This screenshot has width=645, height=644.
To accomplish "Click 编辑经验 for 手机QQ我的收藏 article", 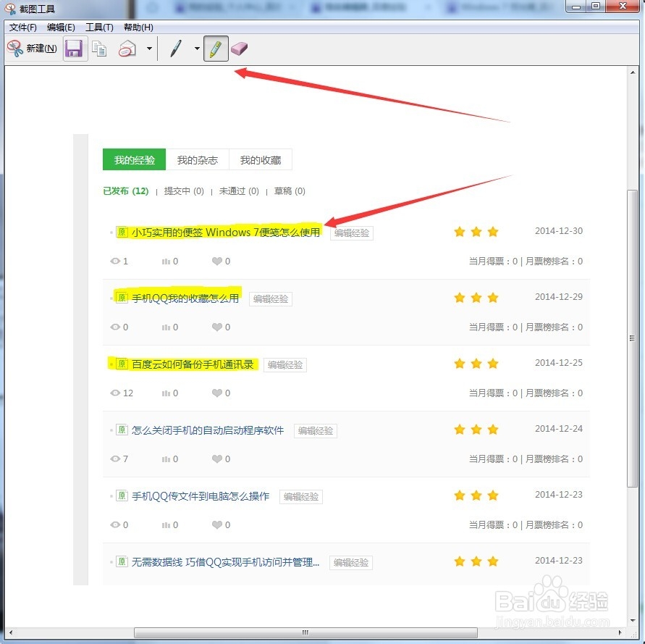I will [x=271, y=299].
